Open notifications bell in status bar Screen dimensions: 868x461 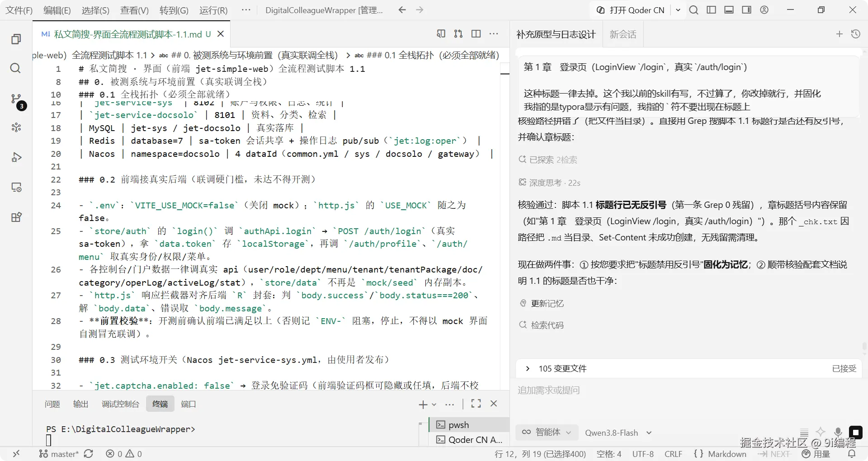852,454
